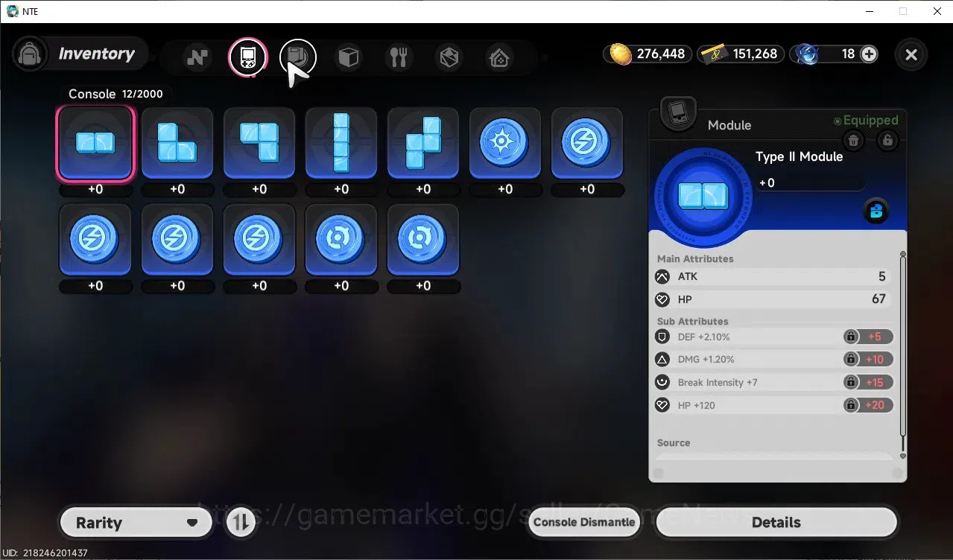Click the lock on the DMG +1.20% row
Viewport: 953px width, 560px height.
pos(850,360)
